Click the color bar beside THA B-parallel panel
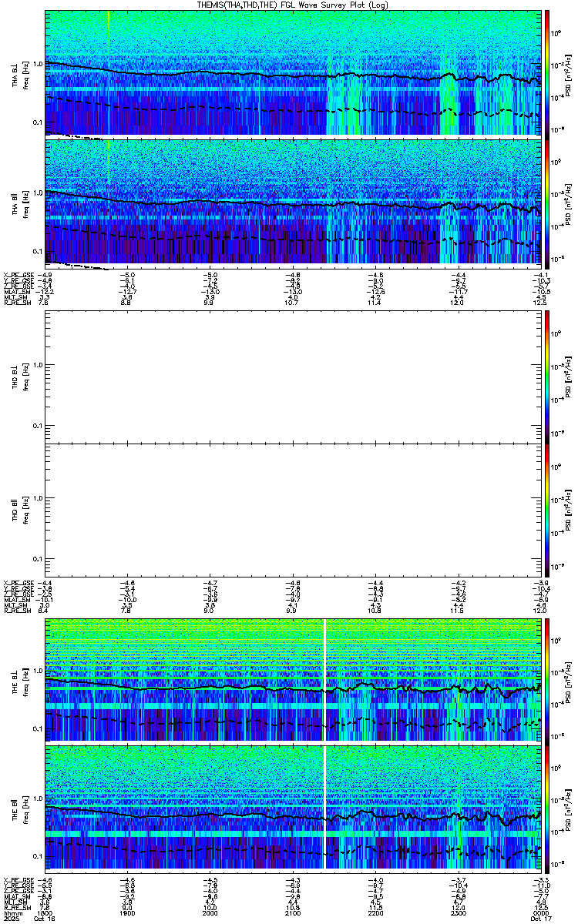 pyautogui.click(x=547, y=203)
